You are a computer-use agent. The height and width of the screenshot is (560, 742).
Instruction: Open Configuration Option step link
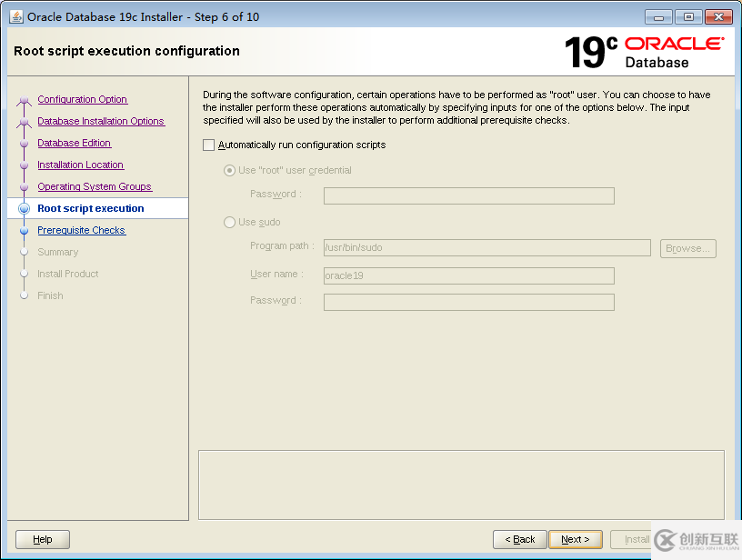[x=83, y=99]
